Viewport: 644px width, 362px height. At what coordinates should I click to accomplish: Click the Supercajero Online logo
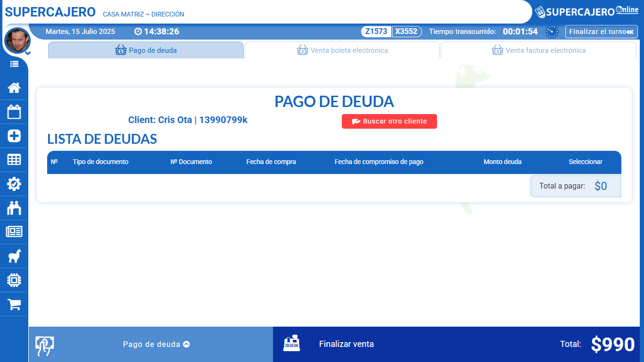587,11
